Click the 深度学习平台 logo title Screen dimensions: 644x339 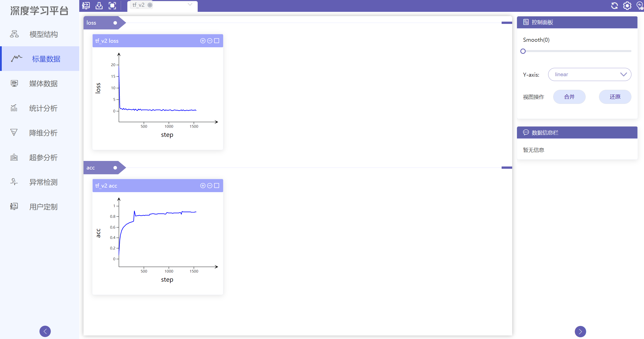39,11
